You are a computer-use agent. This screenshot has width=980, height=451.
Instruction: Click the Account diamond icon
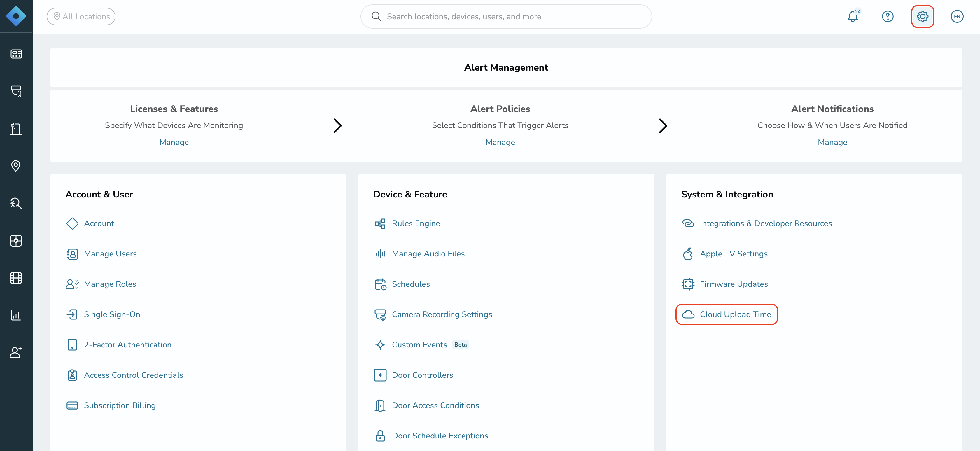click(72, 223)
